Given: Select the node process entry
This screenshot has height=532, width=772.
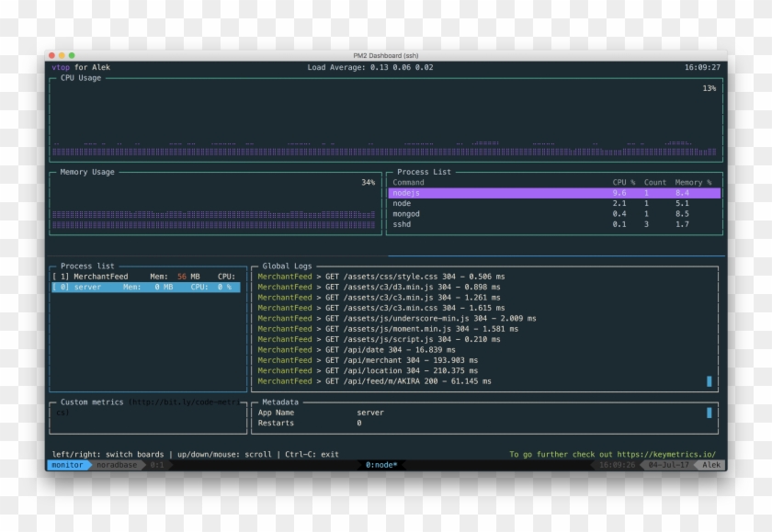Looking at the screenshot, I should (x=551, y=203).
